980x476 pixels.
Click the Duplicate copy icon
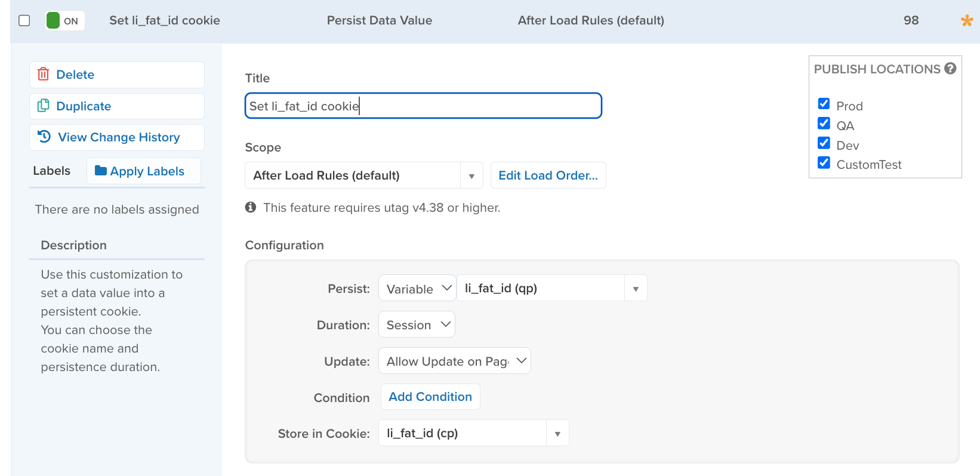click(44, 106)
